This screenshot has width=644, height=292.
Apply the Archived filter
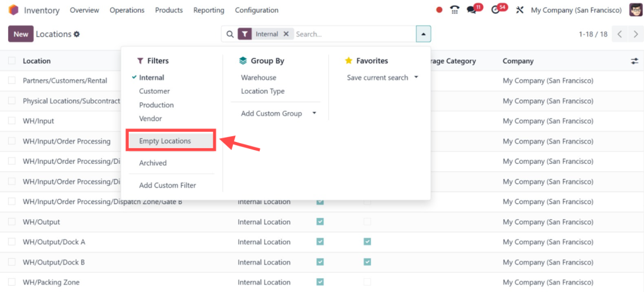pyautogui.click(x=153, y=163)
